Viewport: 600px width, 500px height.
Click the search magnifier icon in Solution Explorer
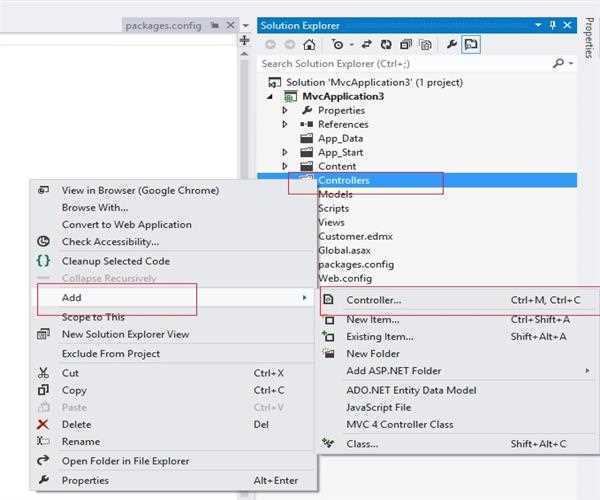tap(558, 63)
